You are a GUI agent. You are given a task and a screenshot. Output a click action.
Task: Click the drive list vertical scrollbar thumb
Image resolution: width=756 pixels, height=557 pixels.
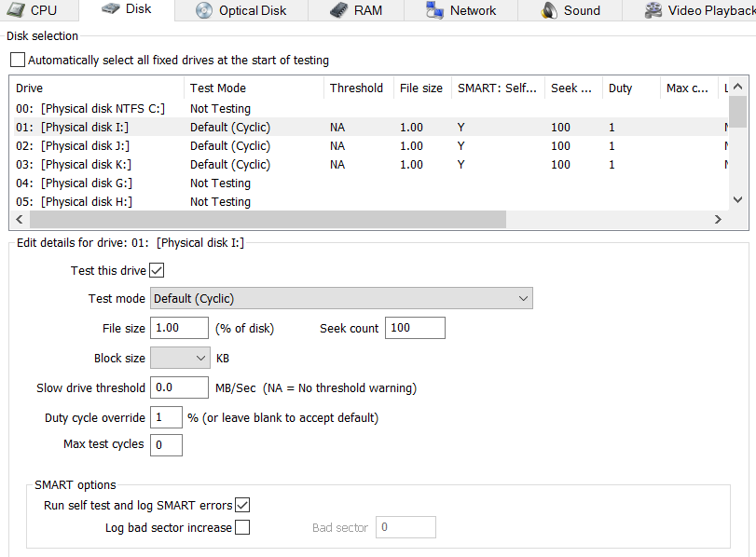tap(737, 112)
